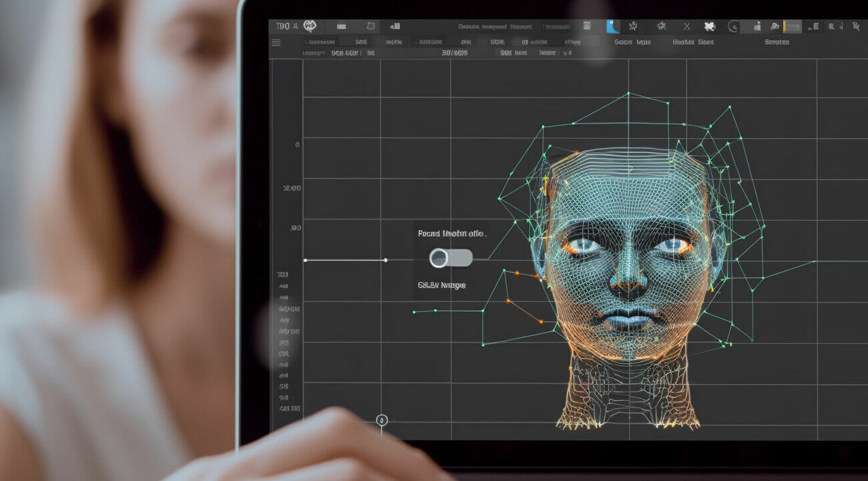Select the 3D wireframe head model
This screenshot has height=481, width=868.
pos(628,287)
